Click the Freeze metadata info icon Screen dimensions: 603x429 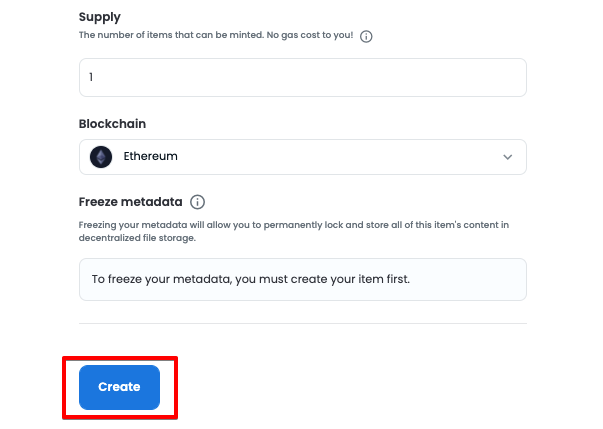click(197, 202)
